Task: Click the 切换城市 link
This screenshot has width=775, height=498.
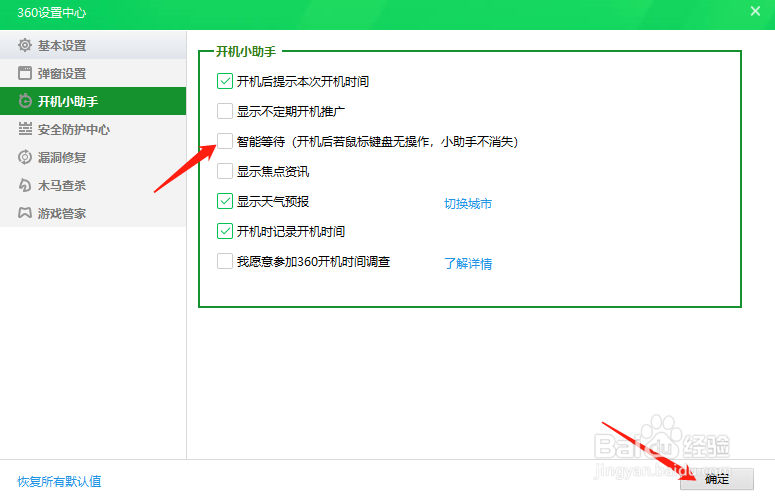Action: (x=468, y=204)
